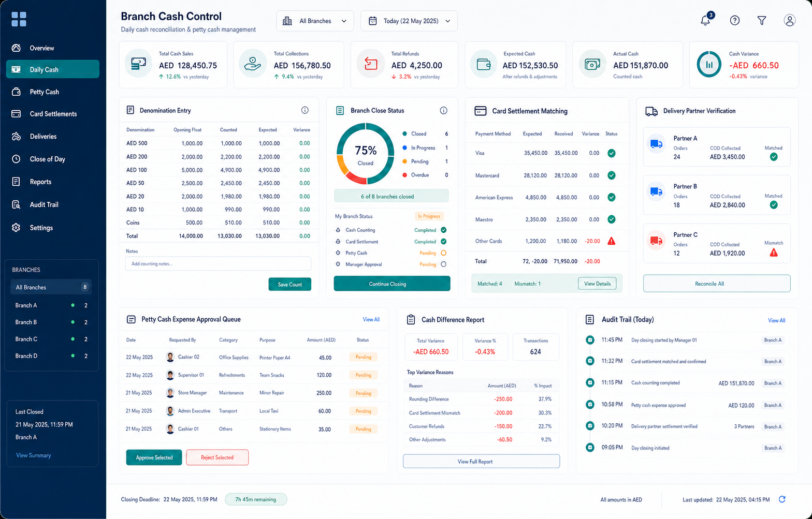
Task: Click View Full Report
Action: point(481,462)
